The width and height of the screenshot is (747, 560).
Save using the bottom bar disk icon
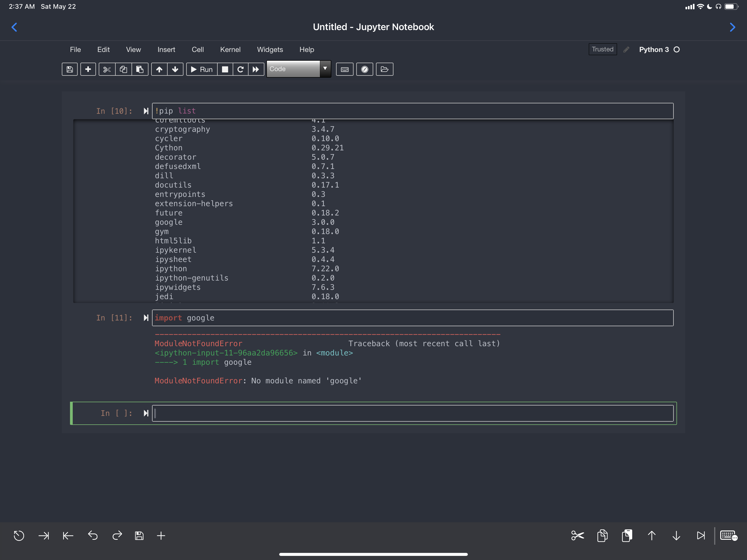(139, 536)
